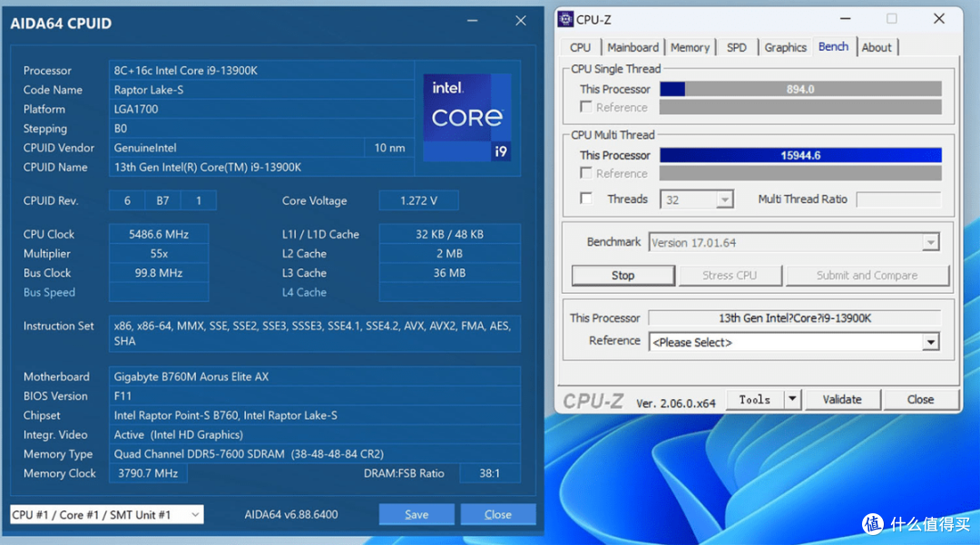Click the Instruction Set list text
The image size is (980, 545).
315,334
